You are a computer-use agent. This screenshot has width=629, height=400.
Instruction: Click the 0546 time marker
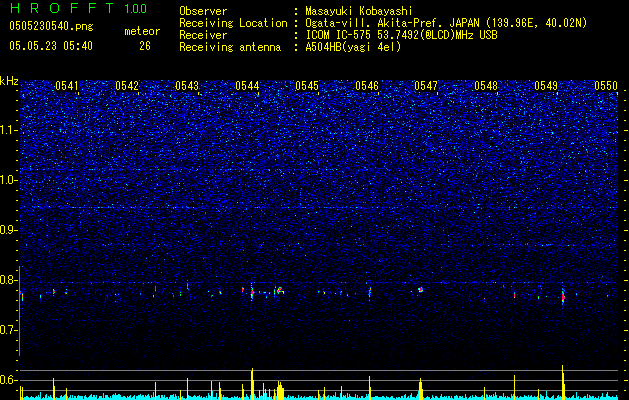point(367,85)
